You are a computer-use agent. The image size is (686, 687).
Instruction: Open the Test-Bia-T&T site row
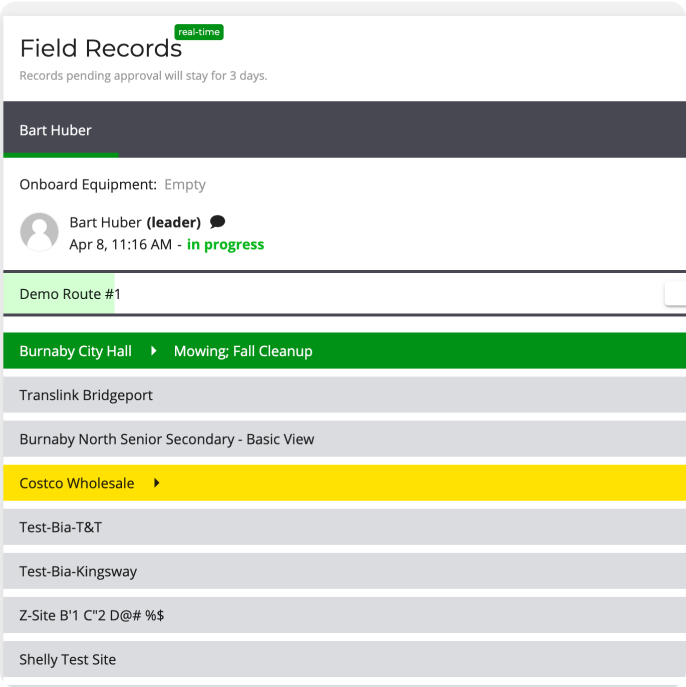click(x=344, y=527)
